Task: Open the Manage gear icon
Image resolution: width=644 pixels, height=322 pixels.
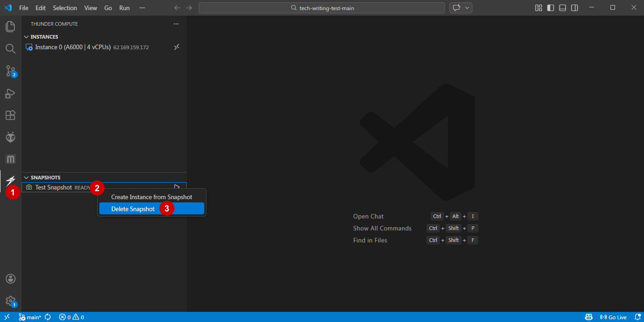Action: (10, 301)
